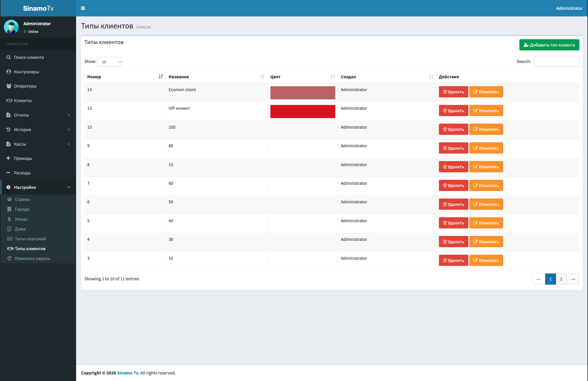The height and width of the screenshot is (381, 588).
Task: Go to the previous page arrow
Action: tap(539, 279)
